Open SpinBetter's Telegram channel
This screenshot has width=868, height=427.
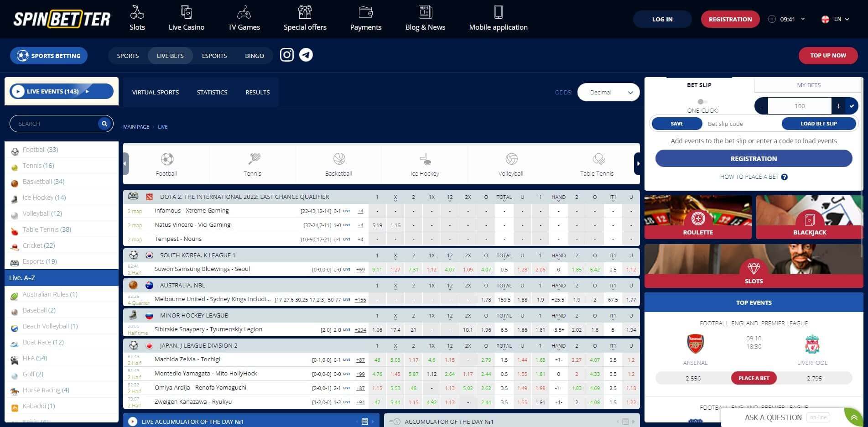click(306, 55)
